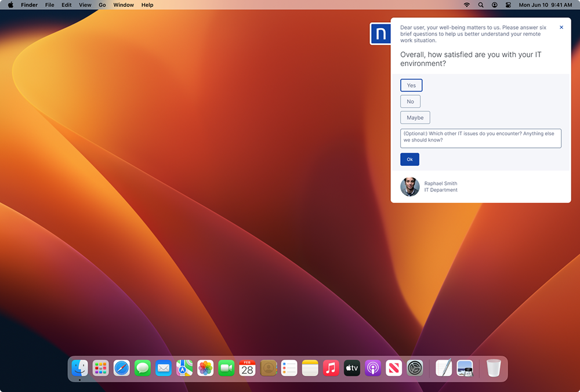Viewport: 580px width, 392px height.
Task: Open the Photos app from the Dock
Action: tap(205, 368)
